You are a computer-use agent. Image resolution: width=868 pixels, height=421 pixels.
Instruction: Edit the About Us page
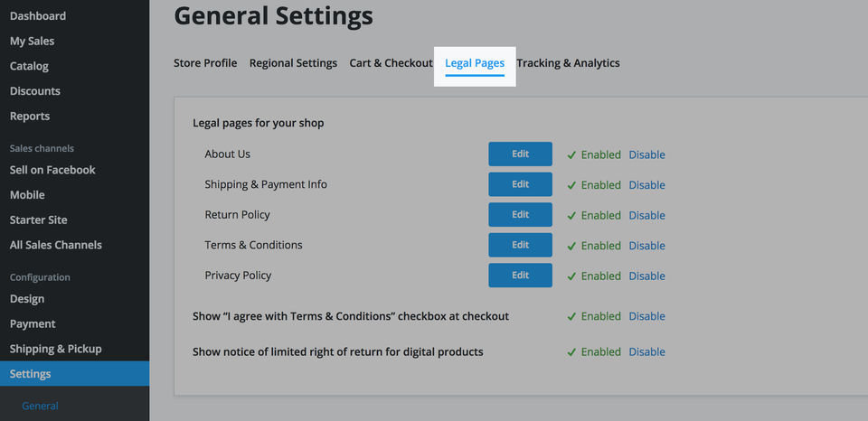[520, 154]
